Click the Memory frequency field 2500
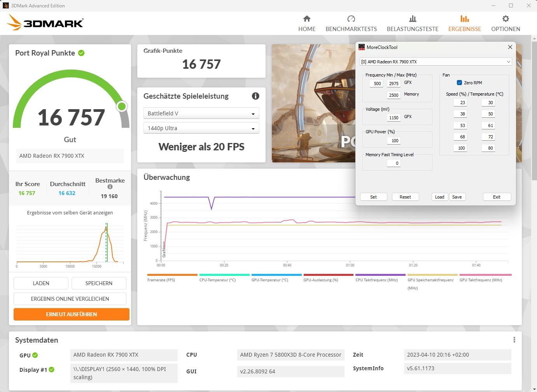Screen dimensions: 537x392 tap(394, 95)
